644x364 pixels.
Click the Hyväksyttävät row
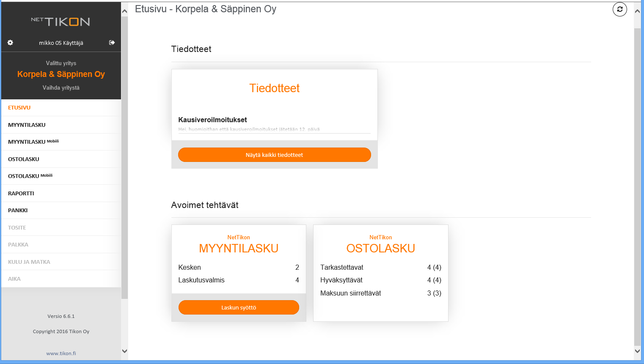tap(381, 280)
